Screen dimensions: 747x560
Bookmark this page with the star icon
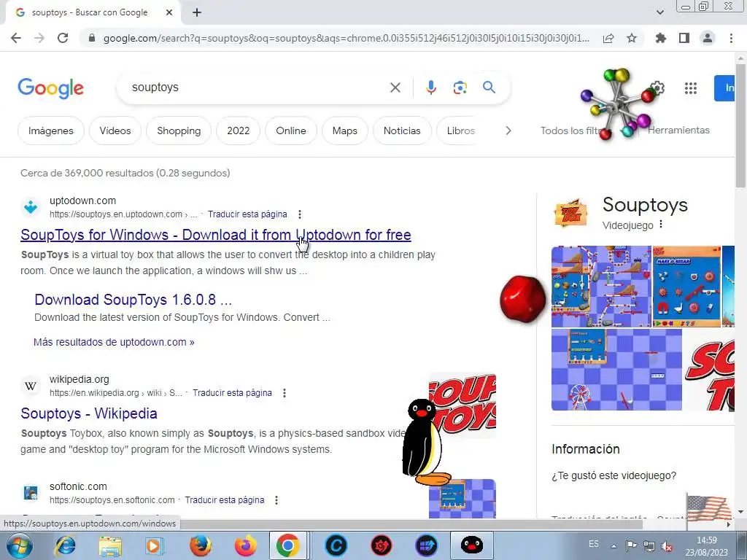pos(632,38)
